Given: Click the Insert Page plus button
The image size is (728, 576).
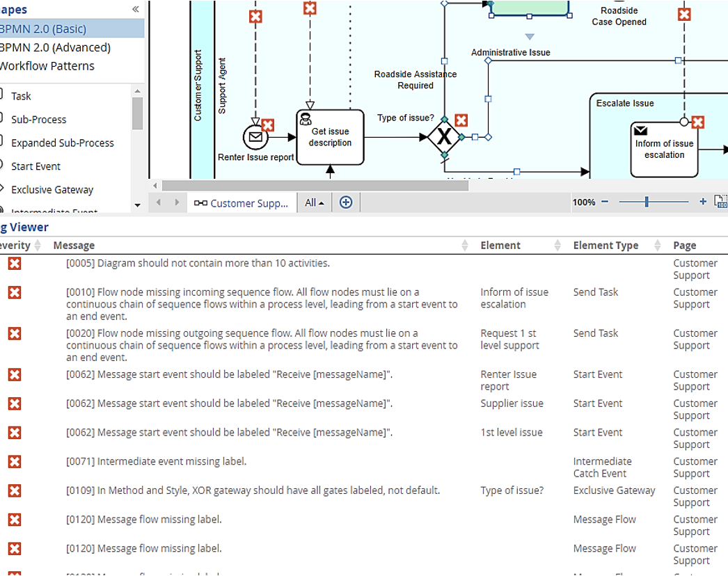Looking at the screenshot, I should pyautogui.click(x=346, y=202).
